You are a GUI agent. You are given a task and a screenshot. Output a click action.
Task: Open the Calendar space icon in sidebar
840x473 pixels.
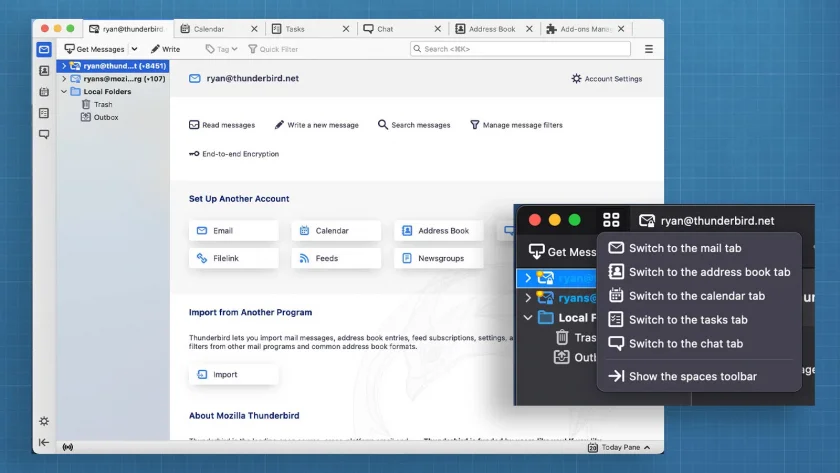[44, 92]
